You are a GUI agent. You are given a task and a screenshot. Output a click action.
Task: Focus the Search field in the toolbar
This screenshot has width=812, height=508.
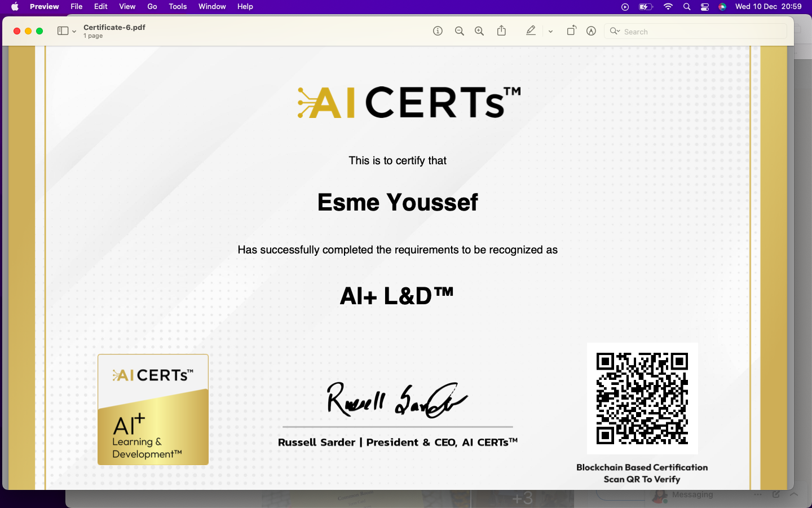tap(696, 32)
